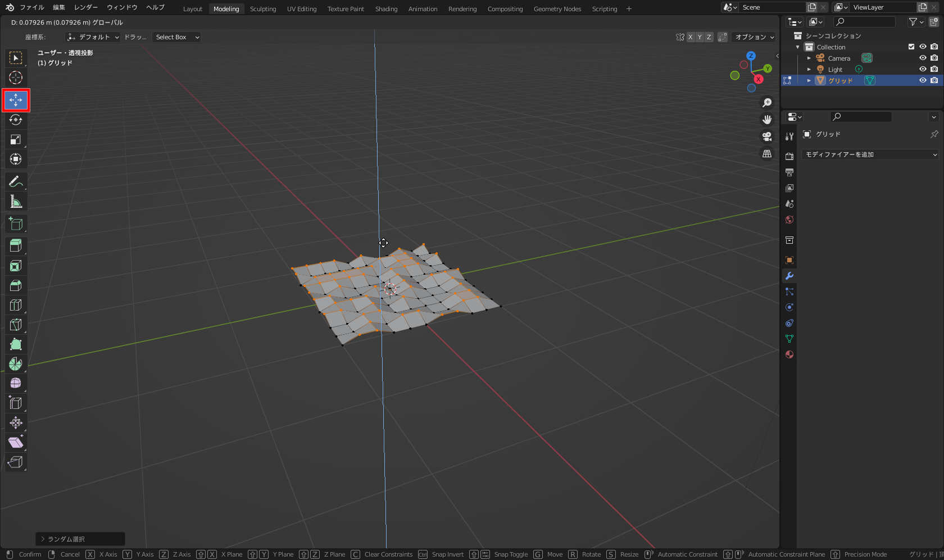Expand the Camera row in outliner
This screenshot has height=560, width=944.
[x=809, y=58]
